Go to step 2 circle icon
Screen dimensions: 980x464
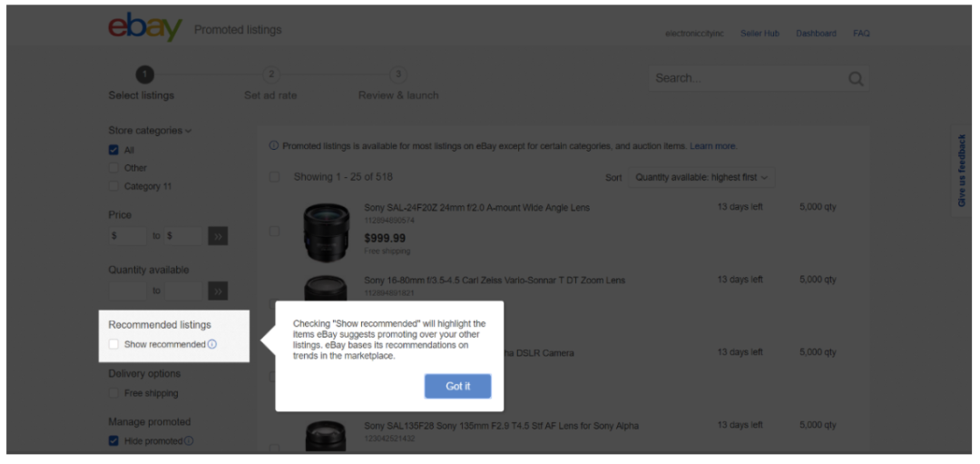[x=270, y=74]
